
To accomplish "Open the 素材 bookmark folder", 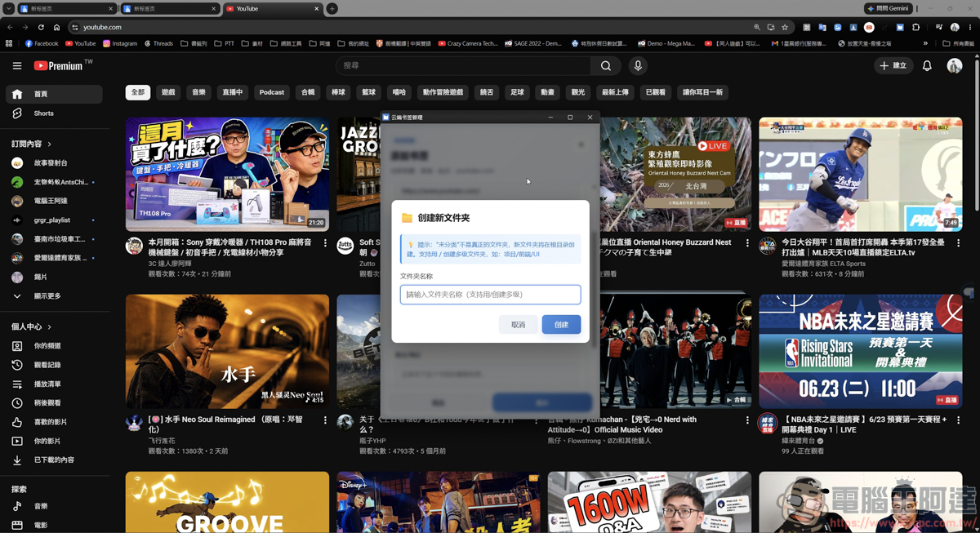I will point(253,43).
